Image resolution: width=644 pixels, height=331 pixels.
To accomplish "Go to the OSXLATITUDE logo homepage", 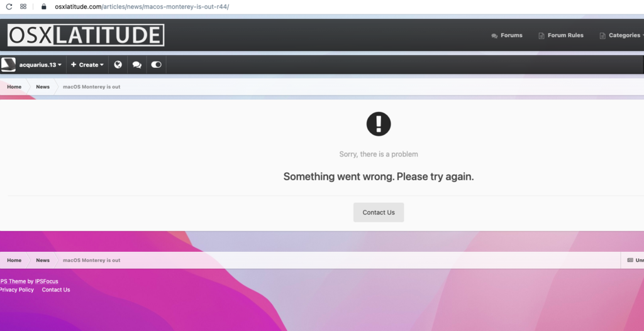I will pyautogui.click(x=86, y=35).
